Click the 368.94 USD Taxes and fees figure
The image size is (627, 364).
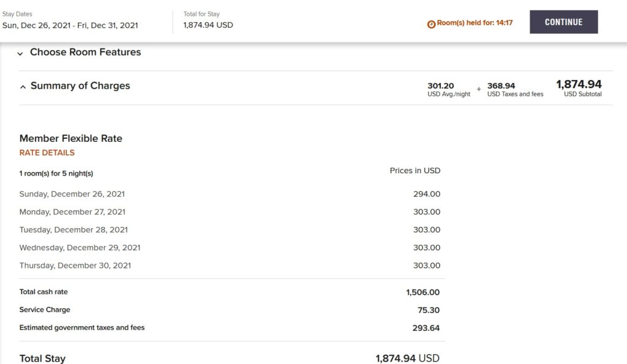[x=501, y=86]
